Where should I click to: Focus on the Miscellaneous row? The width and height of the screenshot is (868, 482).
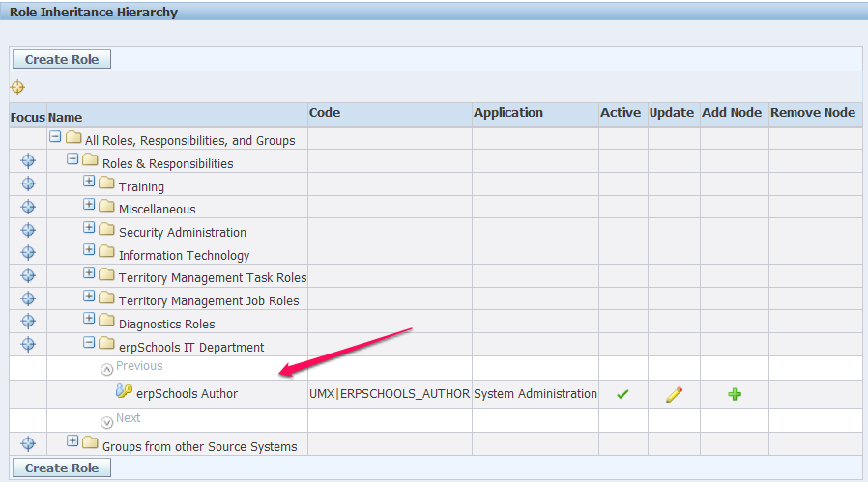(x=28, y=207)
